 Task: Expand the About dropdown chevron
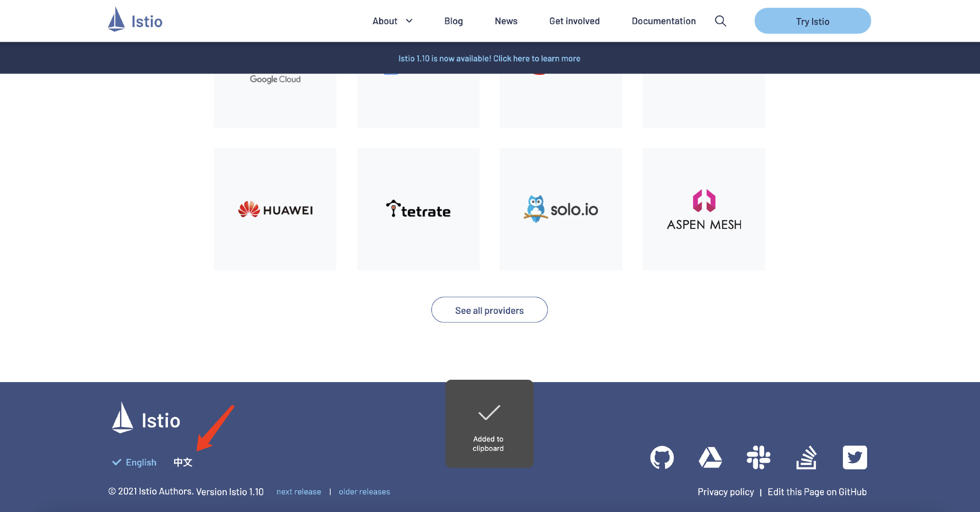[x=409, y=21]
